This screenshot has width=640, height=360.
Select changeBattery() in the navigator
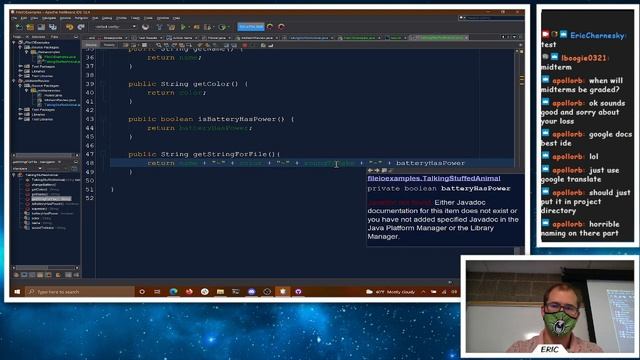[44, 184]
